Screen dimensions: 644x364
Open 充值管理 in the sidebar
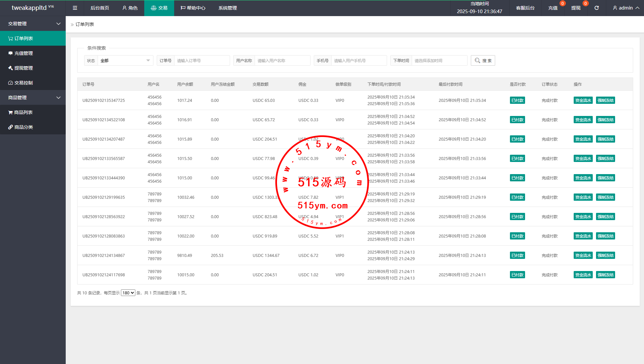click(24, 53)
